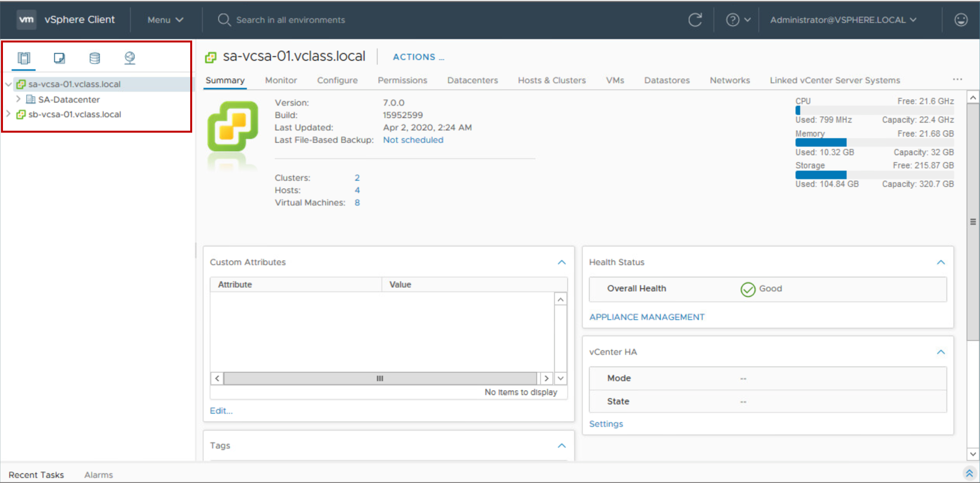Click the search magnifier icon

(224, 20)
